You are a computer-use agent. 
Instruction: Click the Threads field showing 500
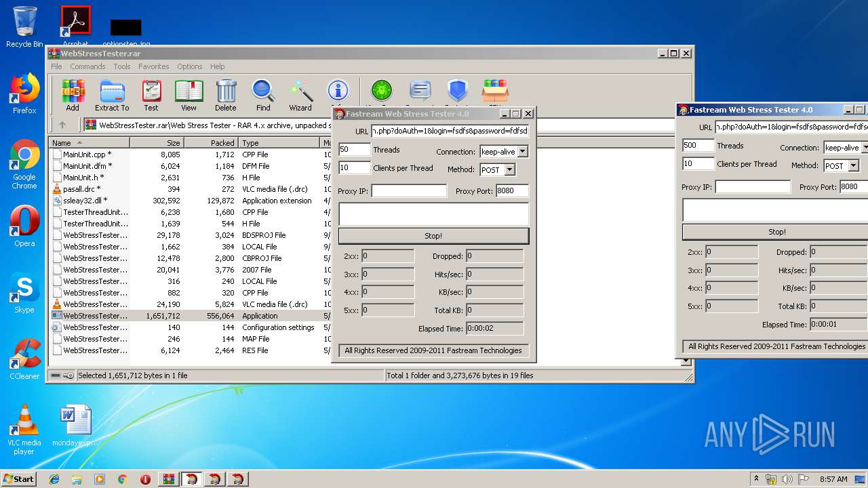(698, 145)
